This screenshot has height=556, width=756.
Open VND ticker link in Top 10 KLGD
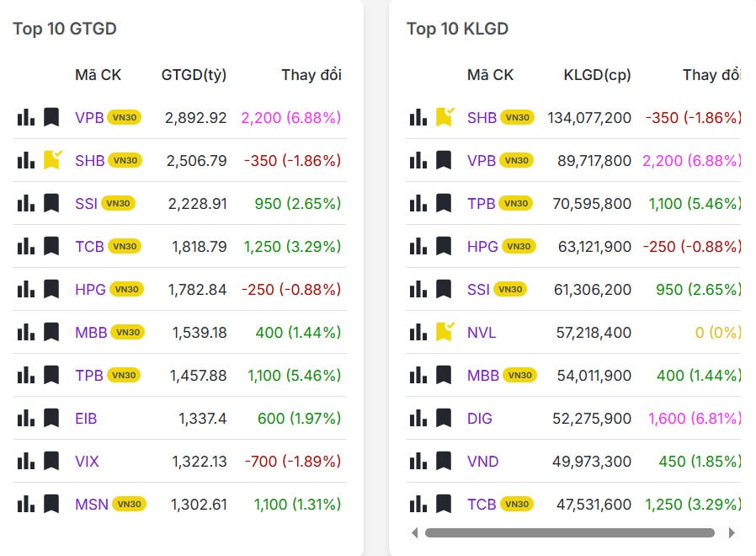click(482, 462)
